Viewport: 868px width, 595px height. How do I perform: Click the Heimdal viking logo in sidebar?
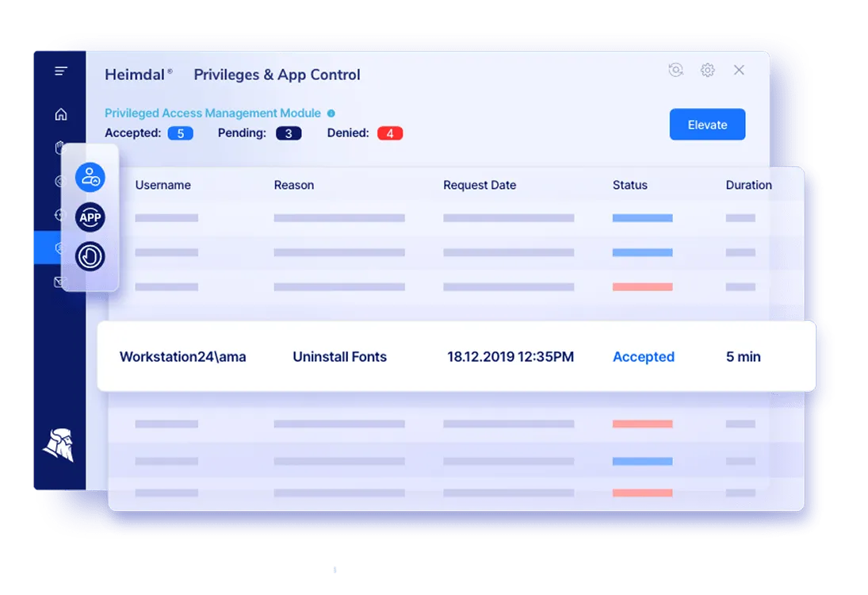[x=59, y=444]
